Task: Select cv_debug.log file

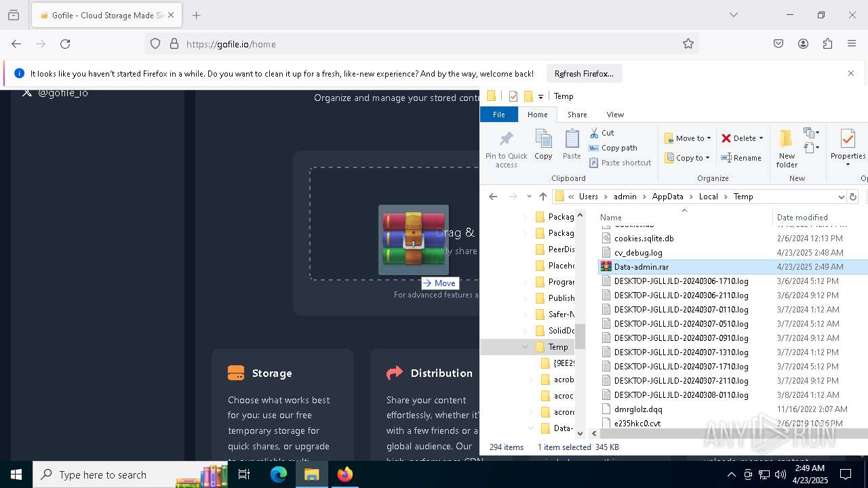Action: 638,253
